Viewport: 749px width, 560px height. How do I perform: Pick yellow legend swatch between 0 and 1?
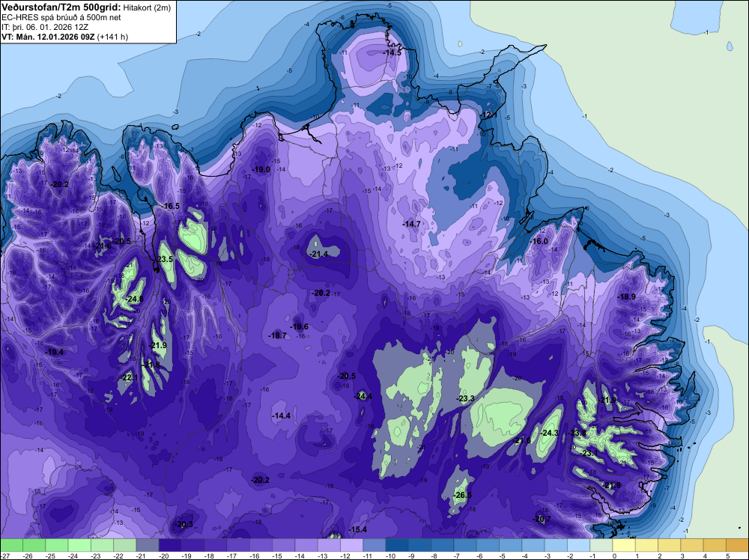624,545
